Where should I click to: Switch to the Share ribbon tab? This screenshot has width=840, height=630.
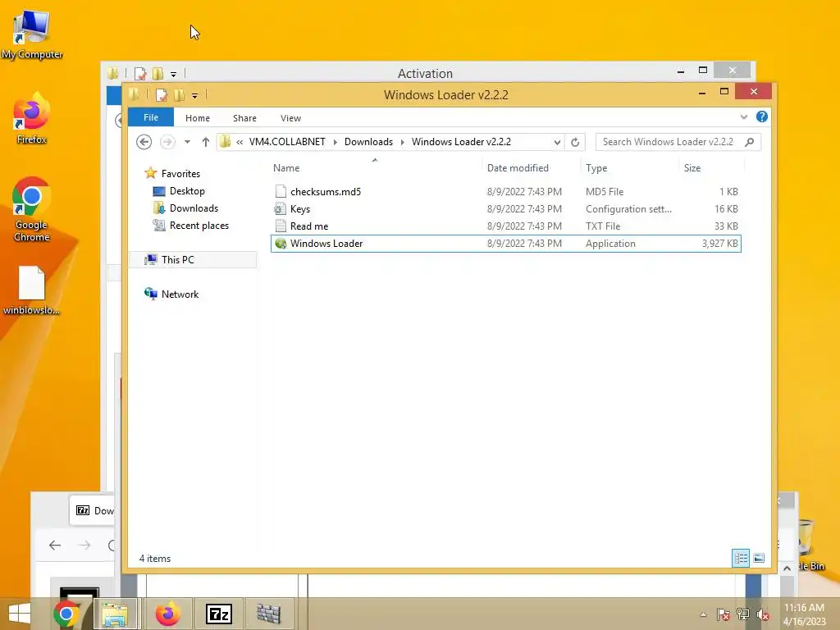(x=244, y=118)
